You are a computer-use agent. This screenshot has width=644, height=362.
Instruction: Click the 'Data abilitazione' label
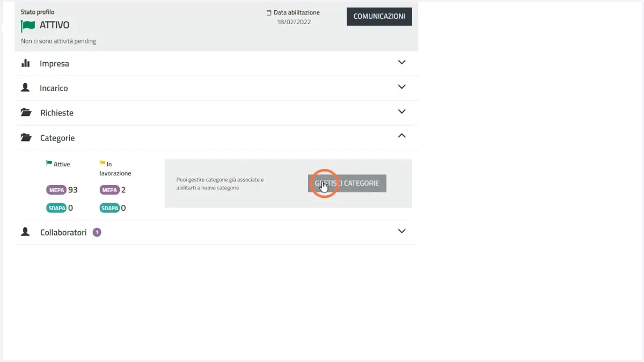[x=297, y=12]
